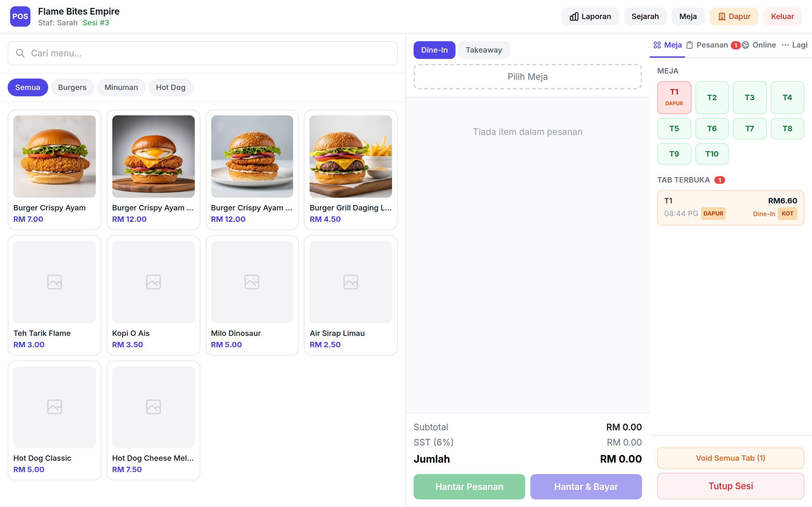Select the green T5 table tile
Screen dimensions: 812x507
coord(674,128)
